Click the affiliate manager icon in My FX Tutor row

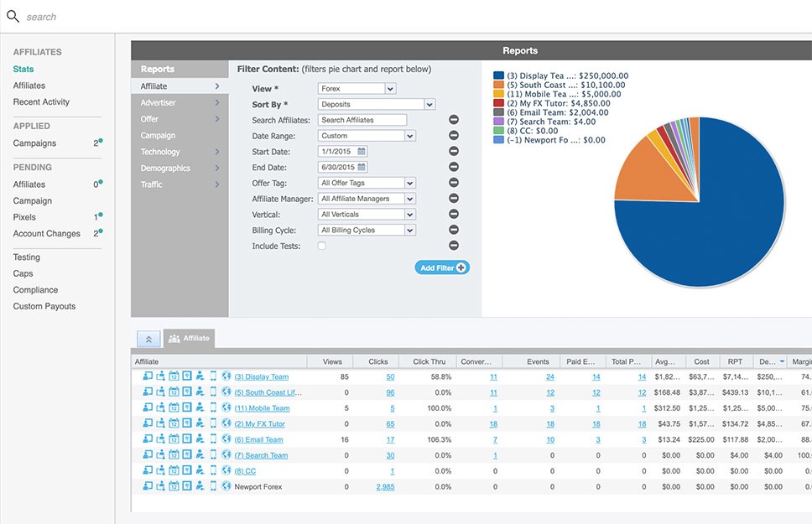(x=200, y=424)
